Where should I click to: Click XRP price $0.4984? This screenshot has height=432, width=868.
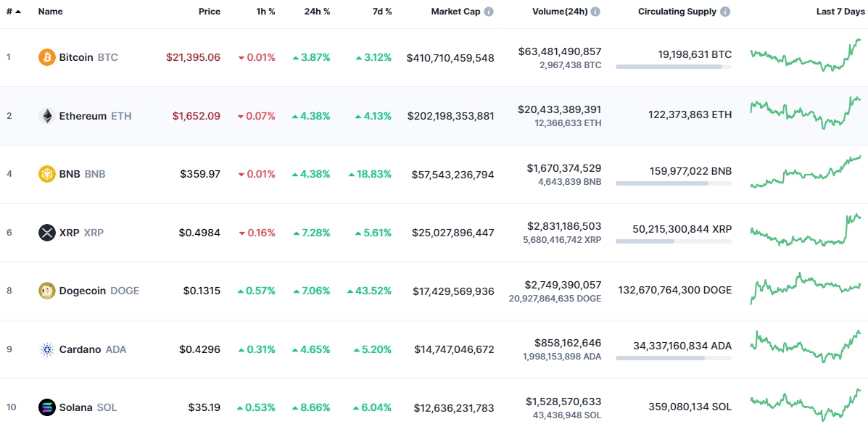click(200, 233)
